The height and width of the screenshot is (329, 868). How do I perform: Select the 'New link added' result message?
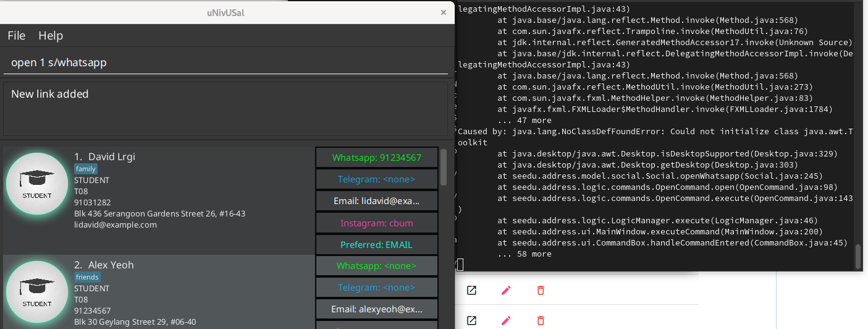(50, 94)
